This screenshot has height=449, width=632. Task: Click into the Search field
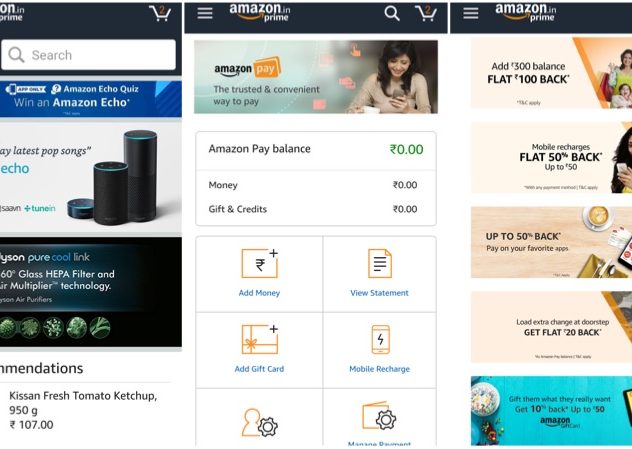coord(89,55)
